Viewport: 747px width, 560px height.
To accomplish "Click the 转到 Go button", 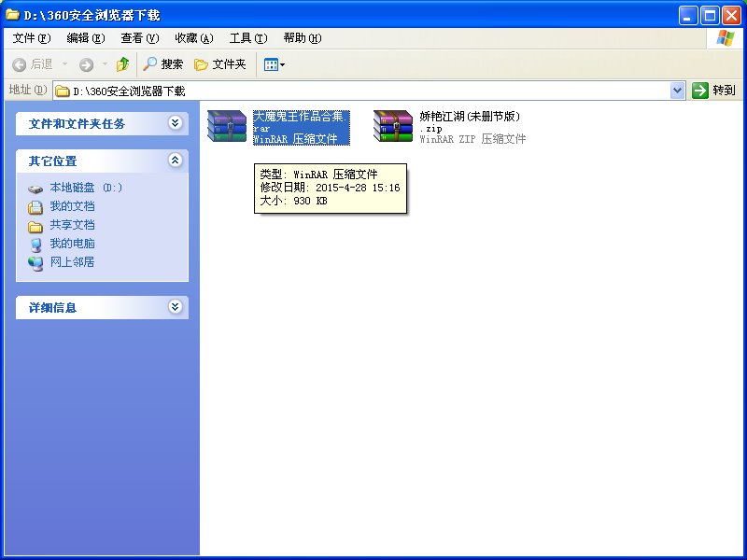I will [x=714, y=91].
